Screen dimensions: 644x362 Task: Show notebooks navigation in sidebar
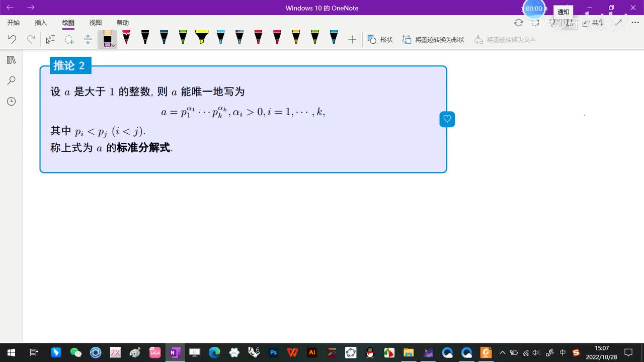click(x=11, y=60)
